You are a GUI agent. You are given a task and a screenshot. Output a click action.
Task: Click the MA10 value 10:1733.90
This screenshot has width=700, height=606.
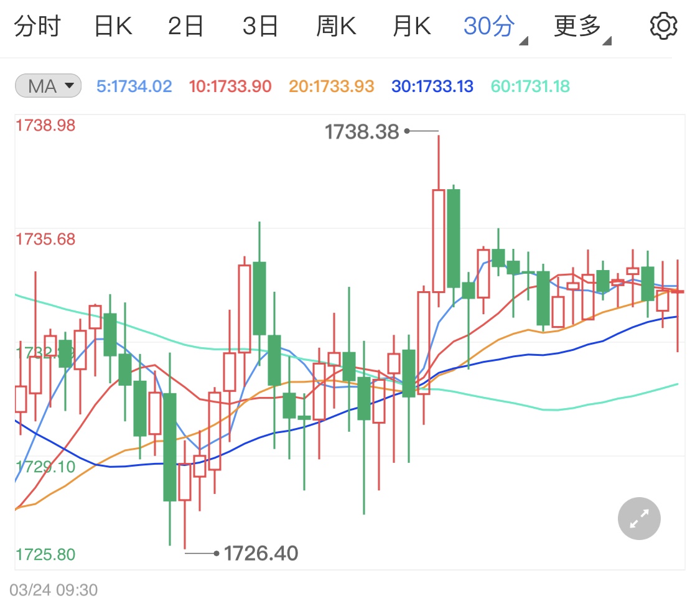pyautogui.click(x=230, y=86)
